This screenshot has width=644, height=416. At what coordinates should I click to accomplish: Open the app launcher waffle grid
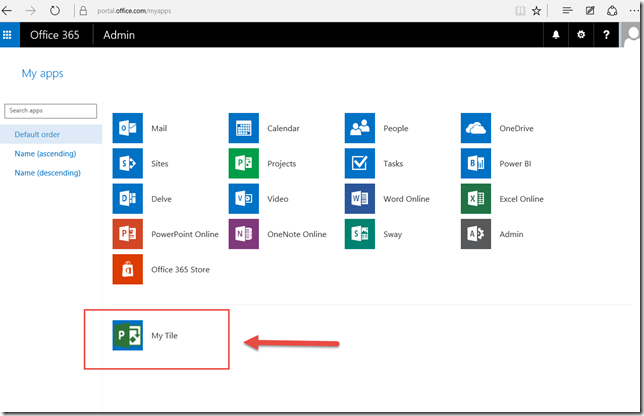(x=7, y=35)
